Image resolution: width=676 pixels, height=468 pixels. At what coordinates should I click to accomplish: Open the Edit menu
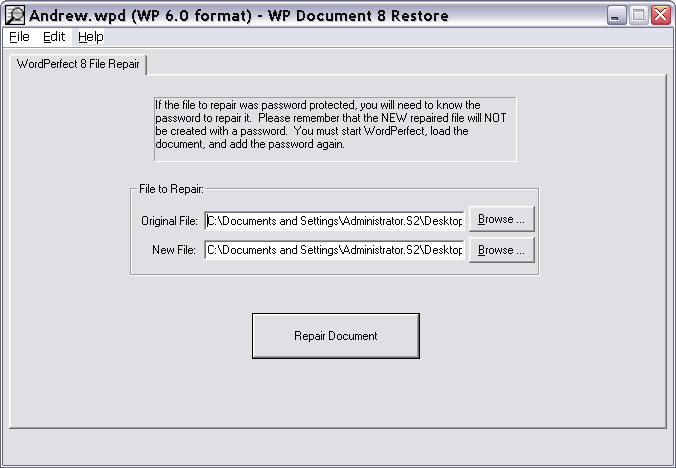pyautogui.click(x=54, y=37)
